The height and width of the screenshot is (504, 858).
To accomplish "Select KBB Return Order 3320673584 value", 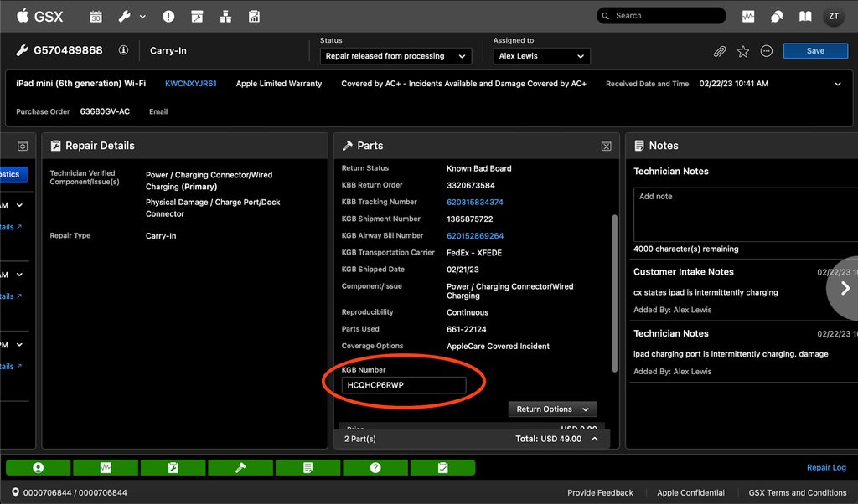I will [471, 185].
